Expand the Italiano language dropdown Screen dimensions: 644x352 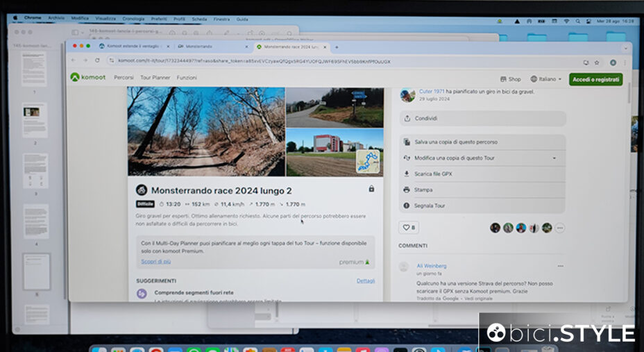[x=546, y=79]
